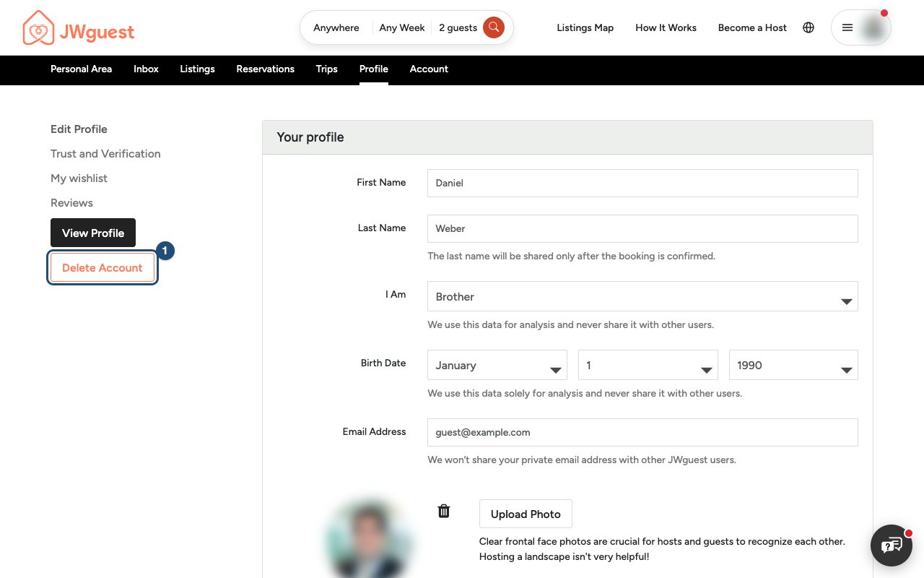
Task: Select Edit Profile in sidebar
Action: [x=79, y=129]
